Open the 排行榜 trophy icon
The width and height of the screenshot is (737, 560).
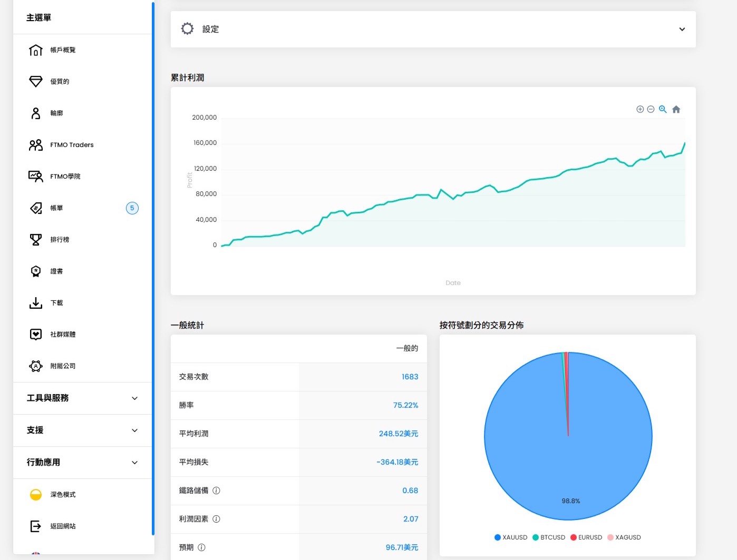(36, 240)
